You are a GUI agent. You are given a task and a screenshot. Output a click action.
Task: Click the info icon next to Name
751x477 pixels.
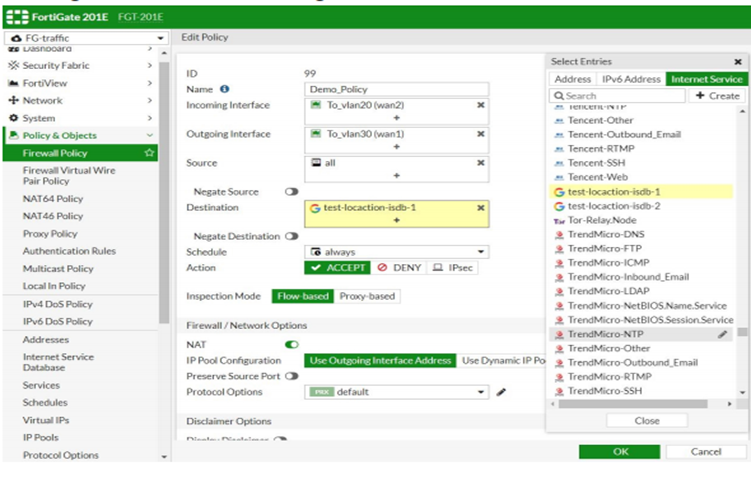(x=224, y=89)
